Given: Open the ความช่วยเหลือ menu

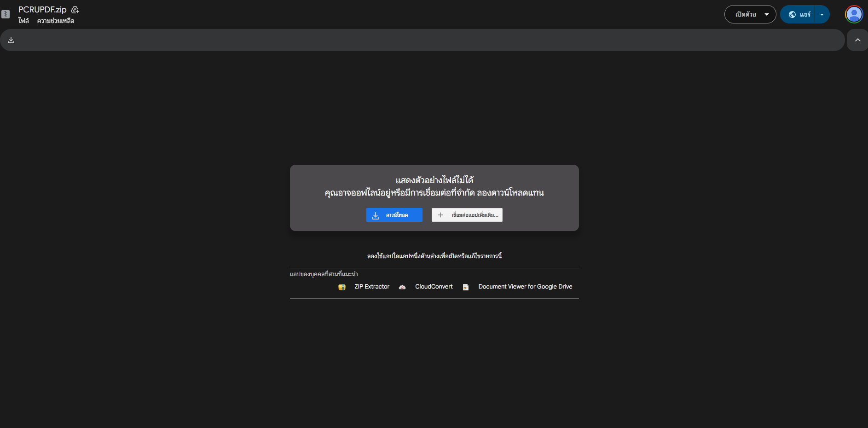Looking at the screenshot, I should (x=56, y=21).
